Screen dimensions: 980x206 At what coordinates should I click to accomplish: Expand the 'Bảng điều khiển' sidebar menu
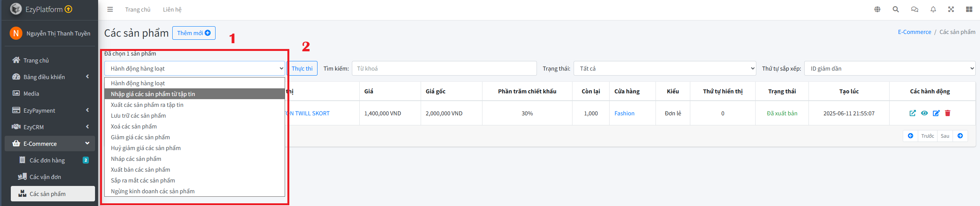pos(49,77)
